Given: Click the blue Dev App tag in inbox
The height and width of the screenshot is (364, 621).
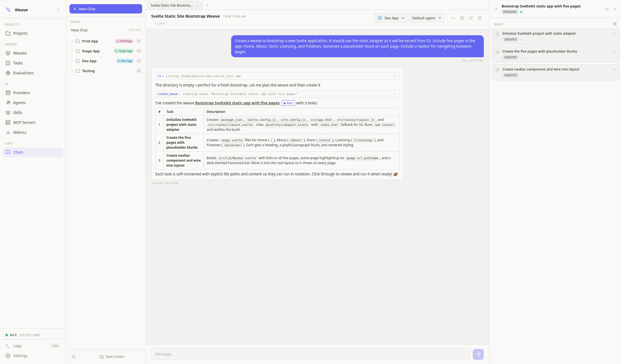Looking at the screenshot, I should (x=125, y=61).
